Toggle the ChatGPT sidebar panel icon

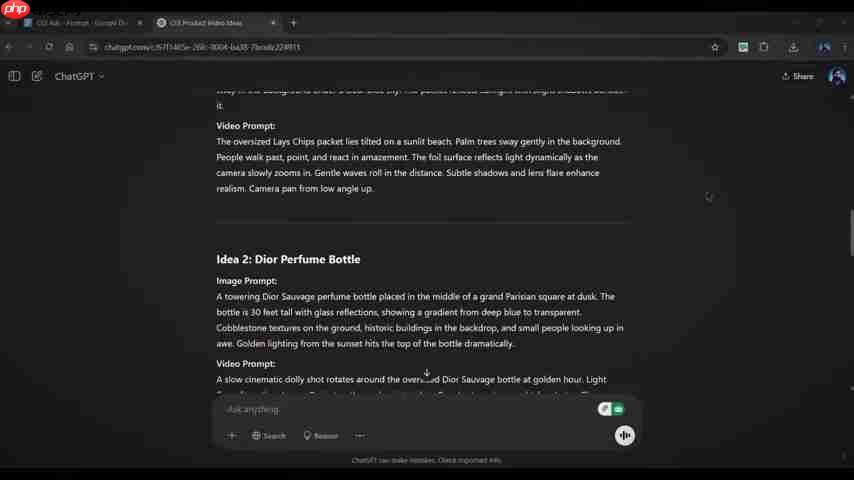(14, 76)
